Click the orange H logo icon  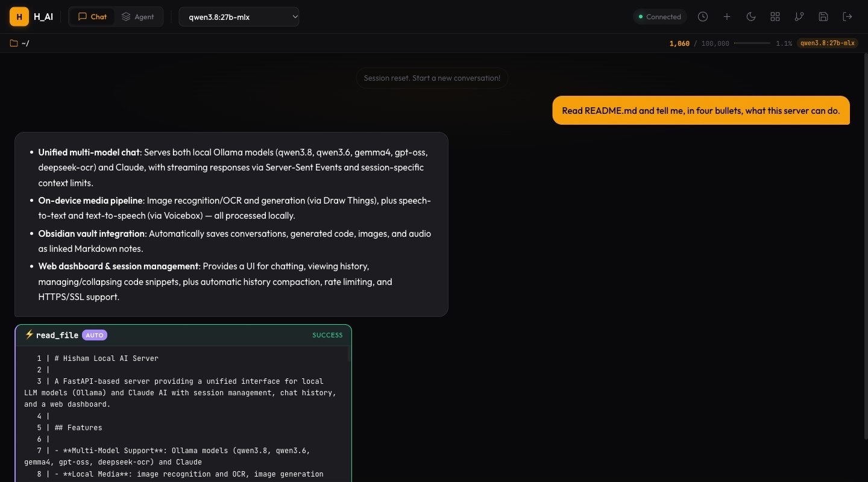(19, 17)
